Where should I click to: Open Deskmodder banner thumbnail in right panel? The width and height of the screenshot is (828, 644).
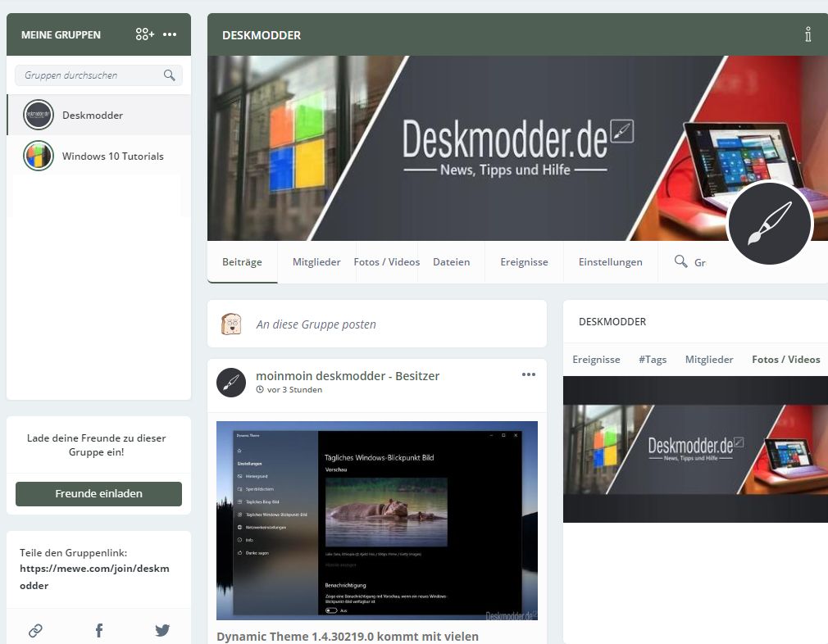[x=695, y=449]
